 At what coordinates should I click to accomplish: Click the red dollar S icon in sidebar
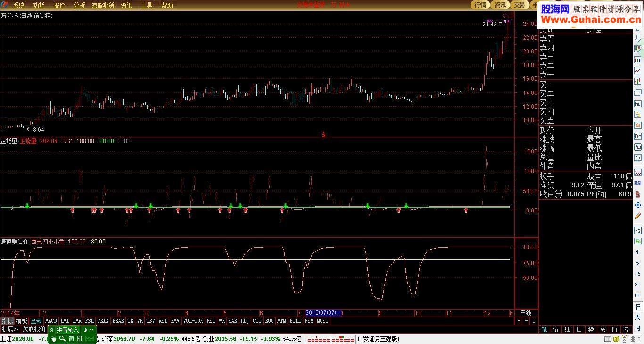point(637,193)
